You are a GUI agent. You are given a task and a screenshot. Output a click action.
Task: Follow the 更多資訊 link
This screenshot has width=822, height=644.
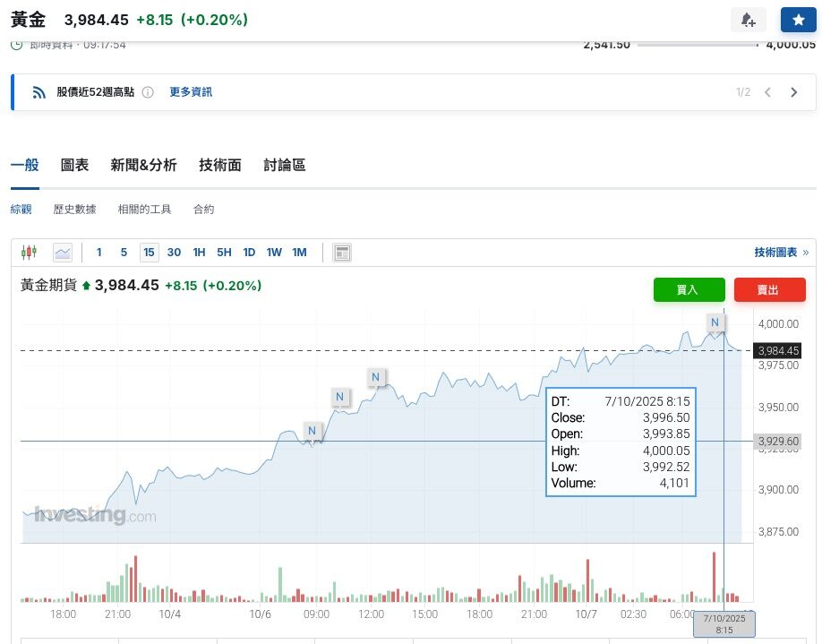coord(191,91)
